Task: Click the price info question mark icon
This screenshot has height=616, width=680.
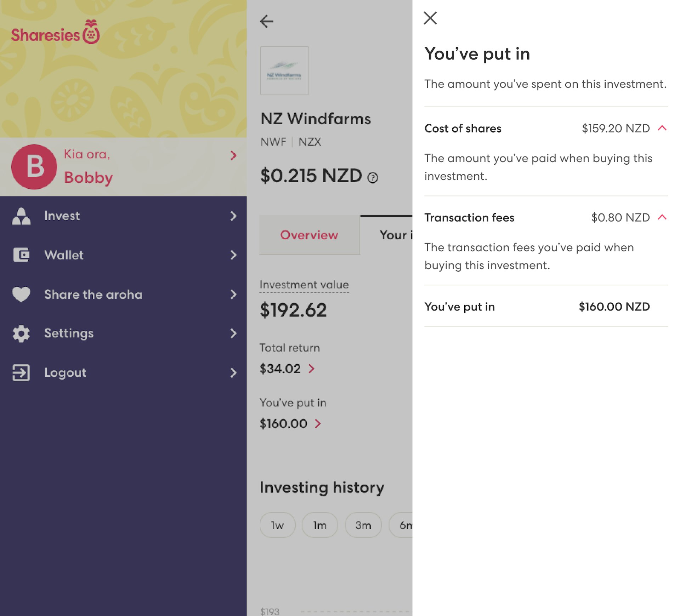Action: (373, 177)
